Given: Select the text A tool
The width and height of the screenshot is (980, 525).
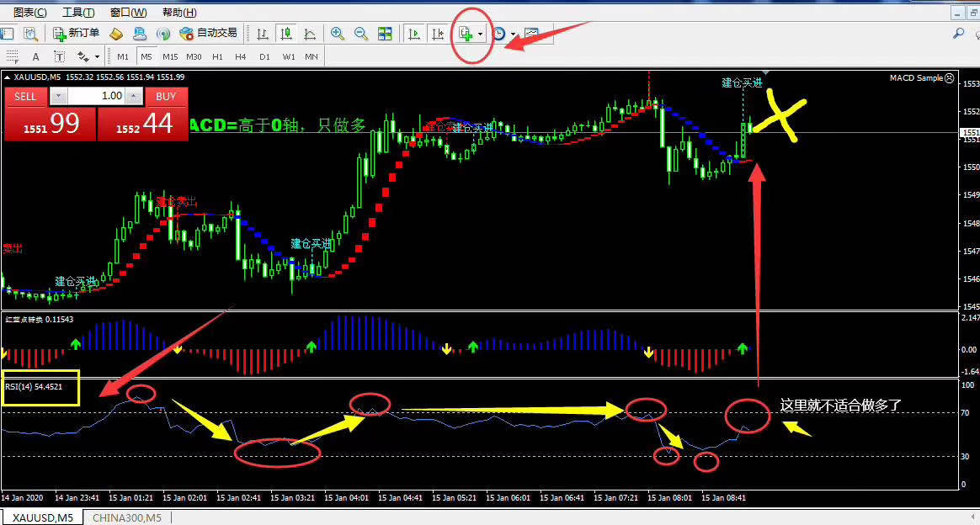Looking at the screenshot, I should (x=35, y=57).
